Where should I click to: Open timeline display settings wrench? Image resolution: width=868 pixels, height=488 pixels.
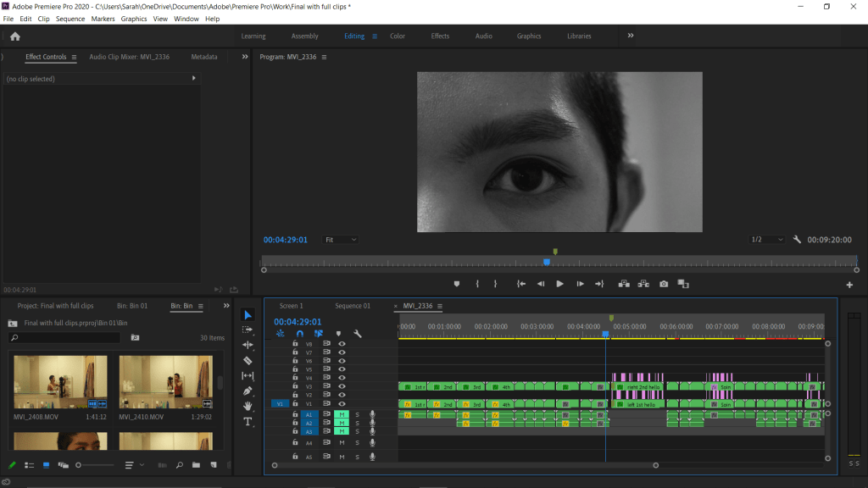click(358, 334)
